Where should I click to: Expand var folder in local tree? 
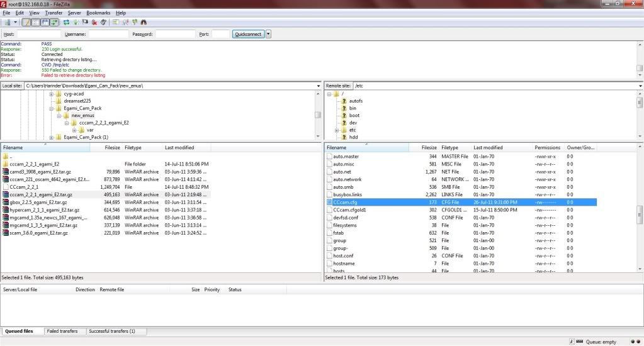74,130
